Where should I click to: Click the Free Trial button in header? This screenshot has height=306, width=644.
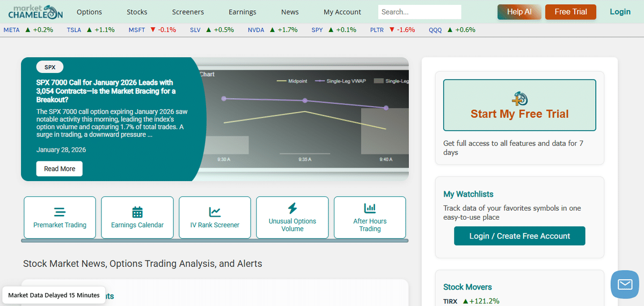[x=570, y=12]
